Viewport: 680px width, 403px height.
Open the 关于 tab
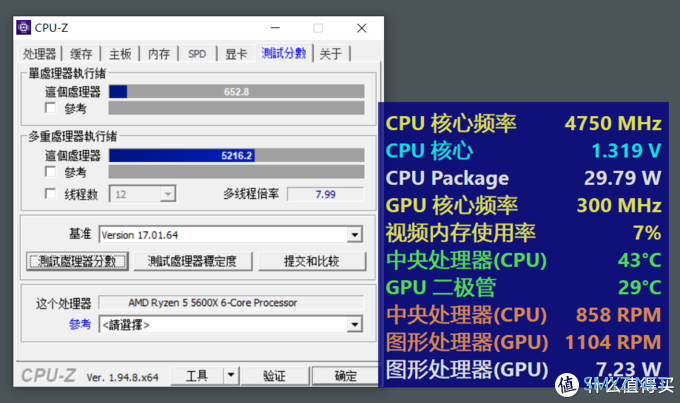coord(331,54)
